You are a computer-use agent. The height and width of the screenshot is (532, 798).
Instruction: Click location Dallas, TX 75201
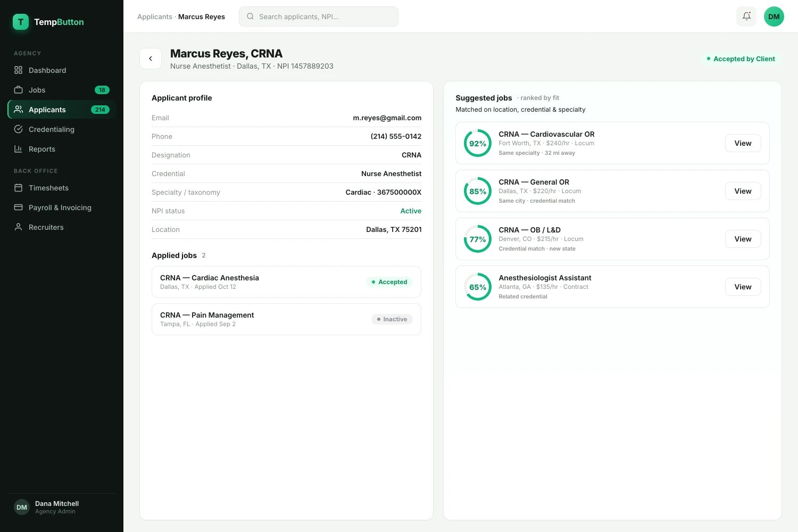tap(394, 229)
